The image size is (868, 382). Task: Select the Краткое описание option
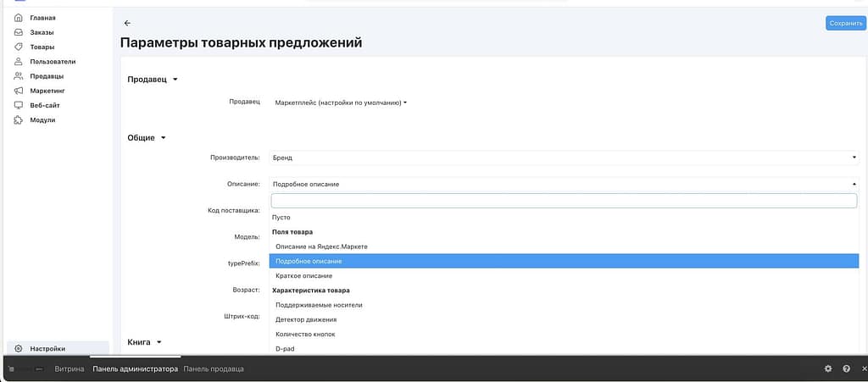pos(564,276)
